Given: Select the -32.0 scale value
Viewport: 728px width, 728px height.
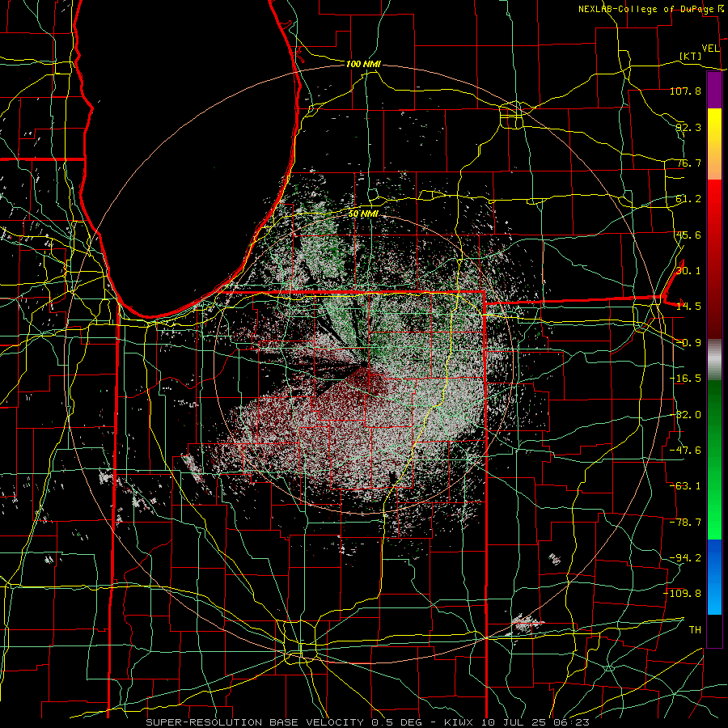Looking at the screenshot, I should (x=685, y=415).
